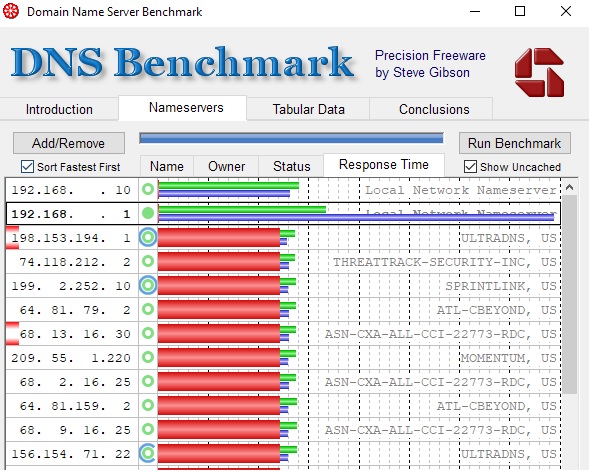Viewport: 589px width, 471px height.
Task: Click status icon for 68.2.16.25
Action: [148, 381]
